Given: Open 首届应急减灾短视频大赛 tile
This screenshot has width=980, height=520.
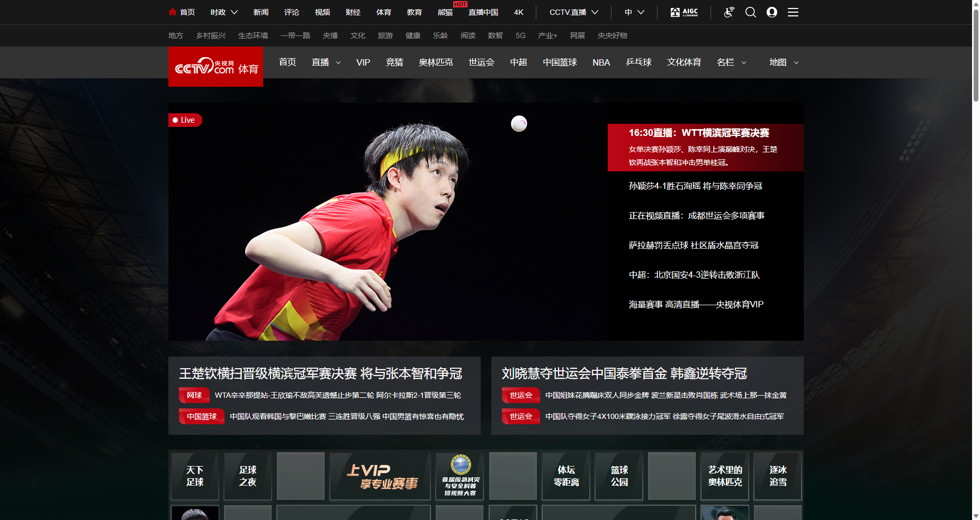Looking at the screenshot, I should (x=460, y=476).
